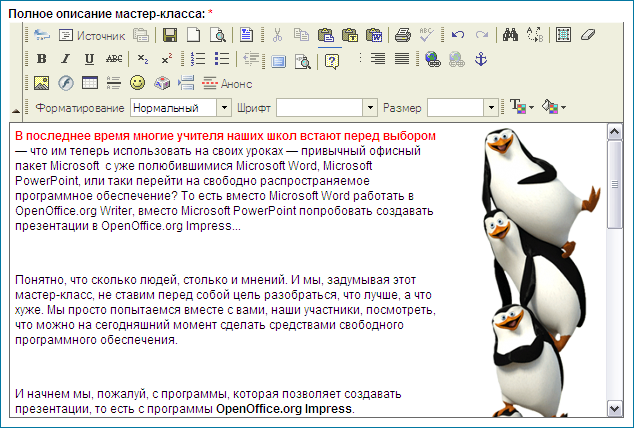Switch to source view via Источник
The width and height of the screenshot is (634, 428).
pyautogui.click(x=92, y=36)
